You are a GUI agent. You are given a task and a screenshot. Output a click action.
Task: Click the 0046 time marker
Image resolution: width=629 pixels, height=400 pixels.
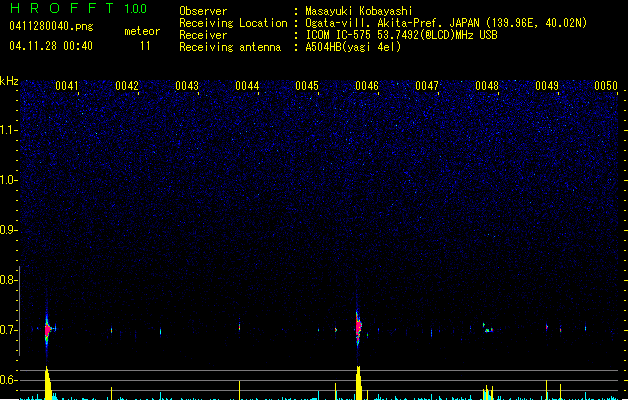[367, 86]
